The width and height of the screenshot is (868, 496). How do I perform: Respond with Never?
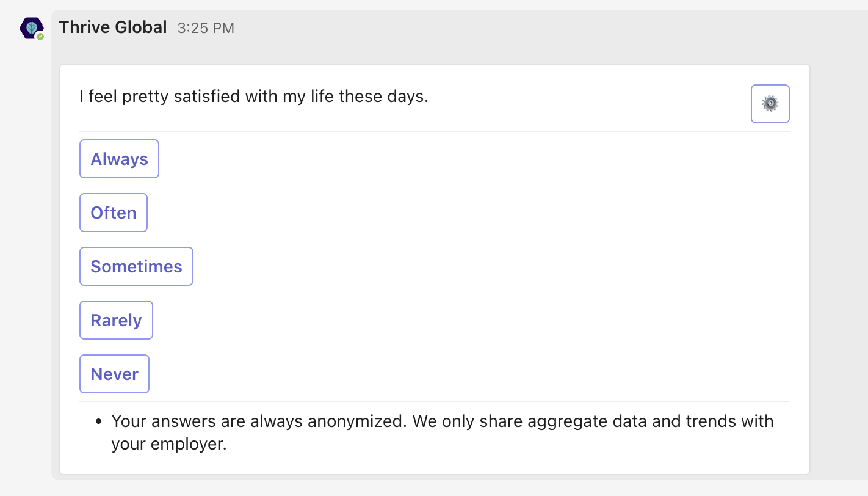click(114, 374)
